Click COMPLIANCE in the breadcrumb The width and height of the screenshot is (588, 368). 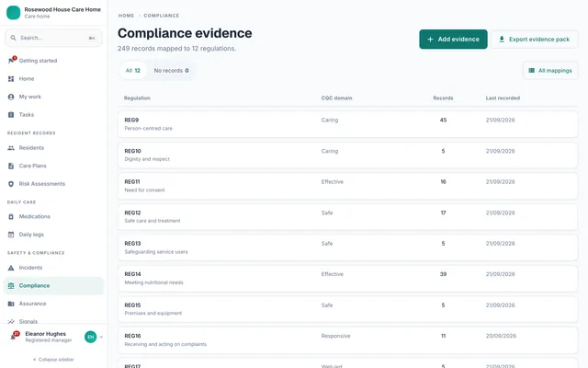tap(162, 16)
